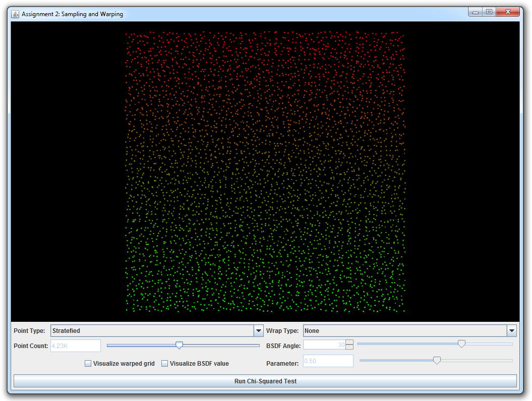The width and height of the screenshot is (532, 401).
Task: Expand the Wrap Type dropdown arrow
Action: tap(512, 331)
